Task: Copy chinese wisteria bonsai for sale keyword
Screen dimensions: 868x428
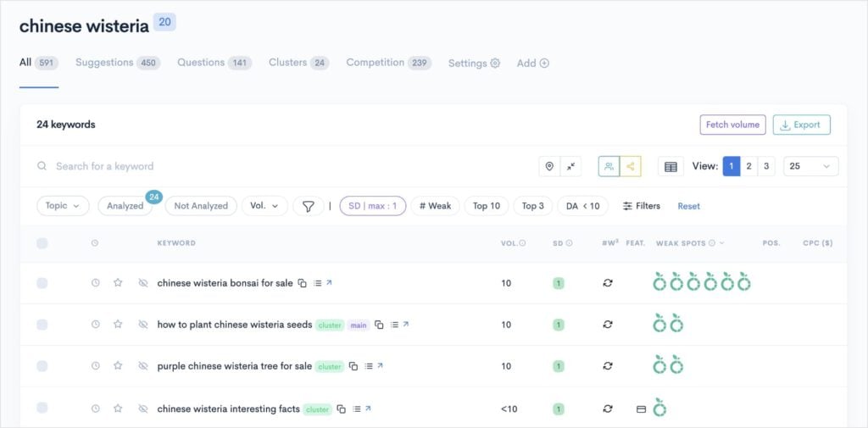Action: click(x=303, y=283)
